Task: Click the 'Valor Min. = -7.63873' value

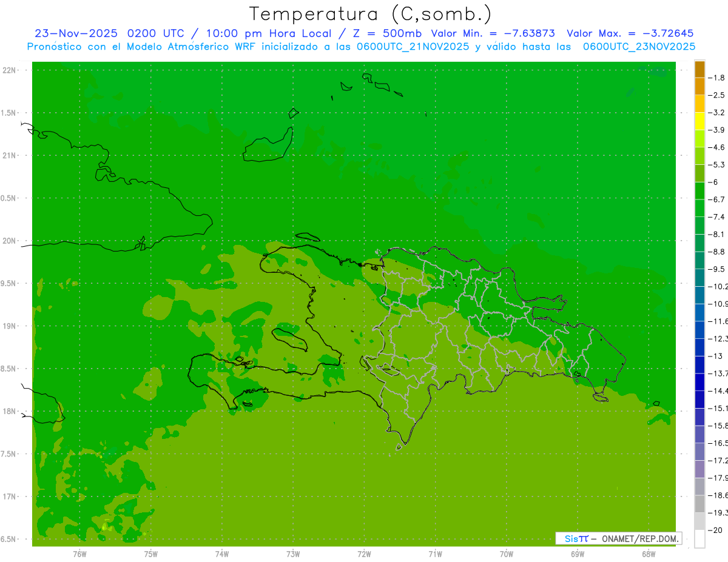Action: (x=493, y=33)
